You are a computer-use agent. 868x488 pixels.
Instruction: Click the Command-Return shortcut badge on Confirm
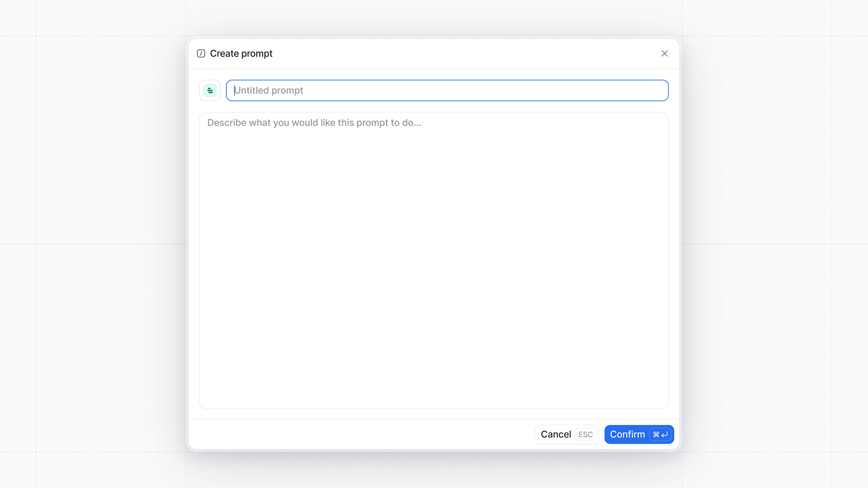tap(660, 434)
